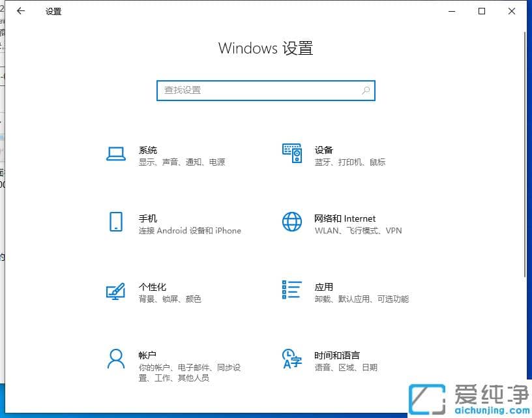Open the 系统 (System) settings icon

click(115, 153)
